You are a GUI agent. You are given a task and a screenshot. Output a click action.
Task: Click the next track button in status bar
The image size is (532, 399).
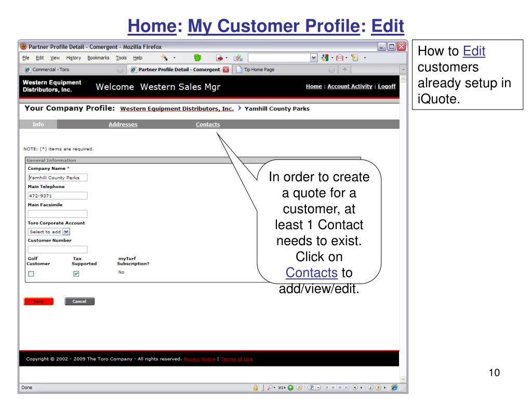tap(347, 388)
